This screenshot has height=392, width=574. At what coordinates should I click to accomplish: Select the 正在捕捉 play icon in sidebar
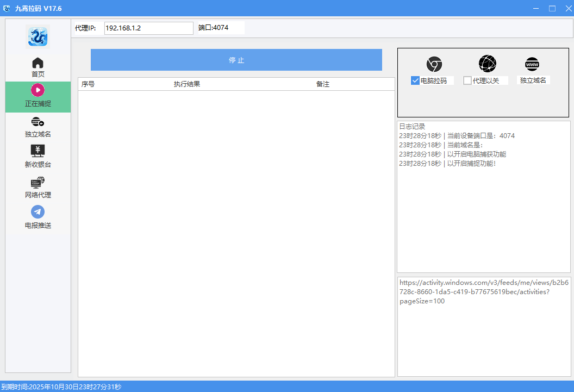click(38, 90)
